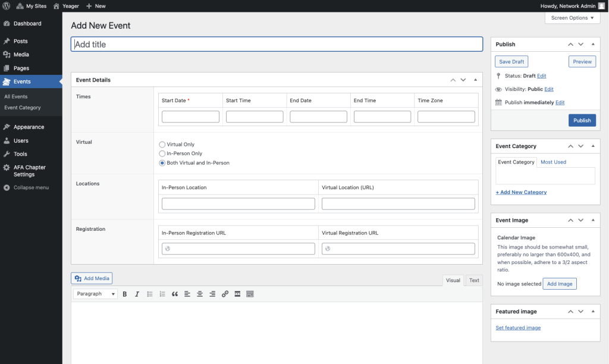Align text center in editor
This screenshot has height=364, width=609.
[x=200, y=294]
